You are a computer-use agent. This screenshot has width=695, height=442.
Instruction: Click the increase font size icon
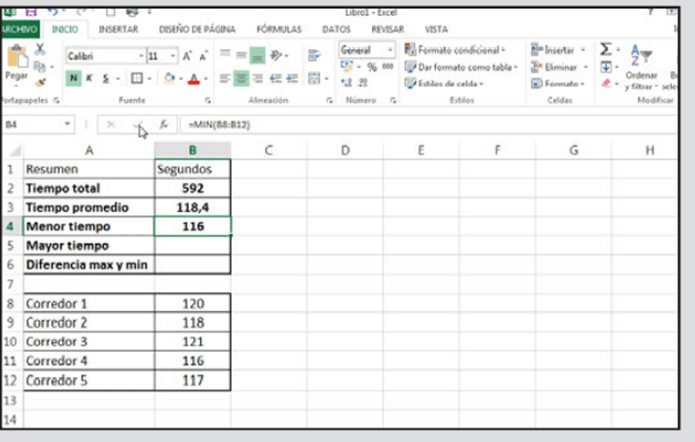(x=188, y=57)
